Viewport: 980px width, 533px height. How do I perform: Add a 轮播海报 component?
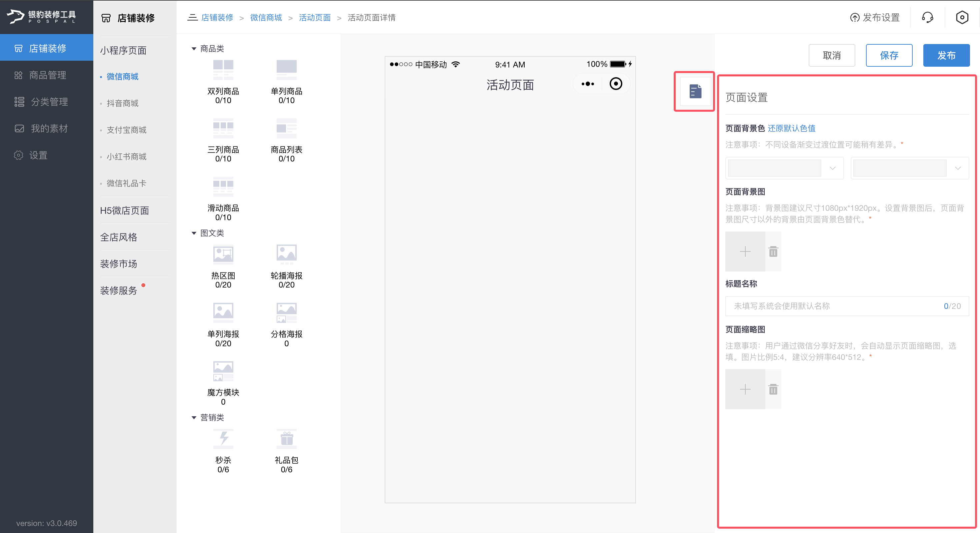click(x=286, y=266)
